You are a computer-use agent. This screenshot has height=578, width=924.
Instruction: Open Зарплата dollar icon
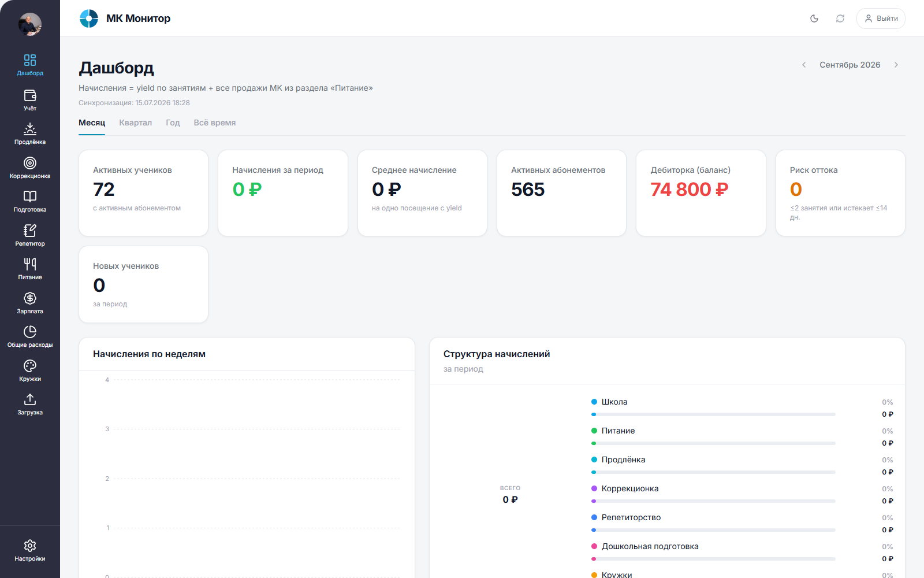30,298
